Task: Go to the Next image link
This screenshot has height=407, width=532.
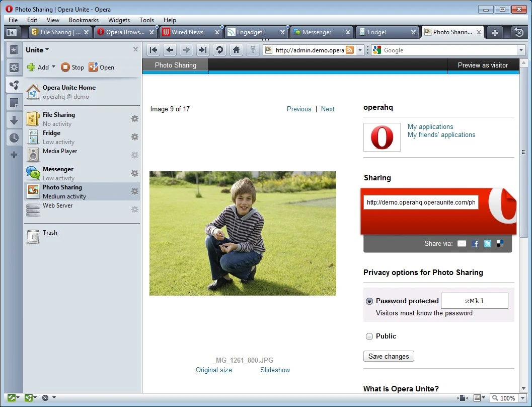Action: pyautogui.click(x=328, y=109)
